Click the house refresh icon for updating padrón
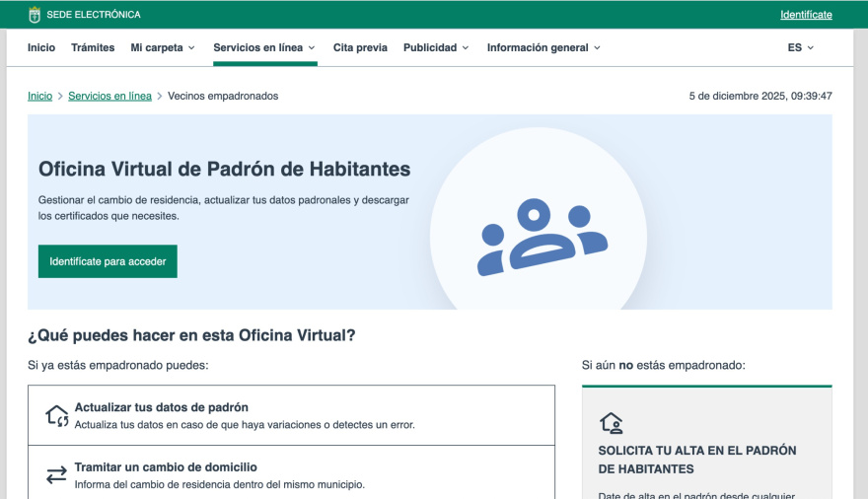868x499 pixels. pos(57,415)
